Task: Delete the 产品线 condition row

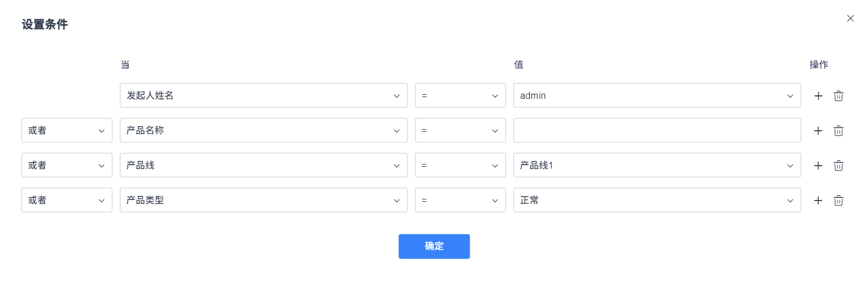Action: [x=838, y=166]
